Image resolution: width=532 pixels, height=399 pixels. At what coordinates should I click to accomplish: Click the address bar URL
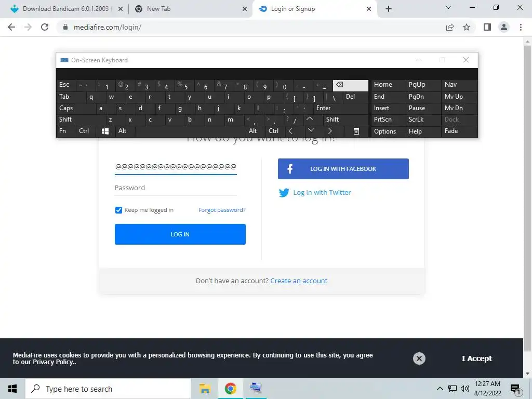[x=107, y=27]
